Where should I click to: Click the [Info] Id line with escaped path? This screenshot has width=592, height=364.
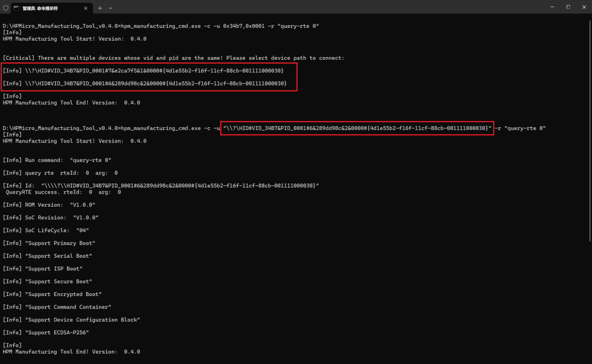[x=161, y=186]
